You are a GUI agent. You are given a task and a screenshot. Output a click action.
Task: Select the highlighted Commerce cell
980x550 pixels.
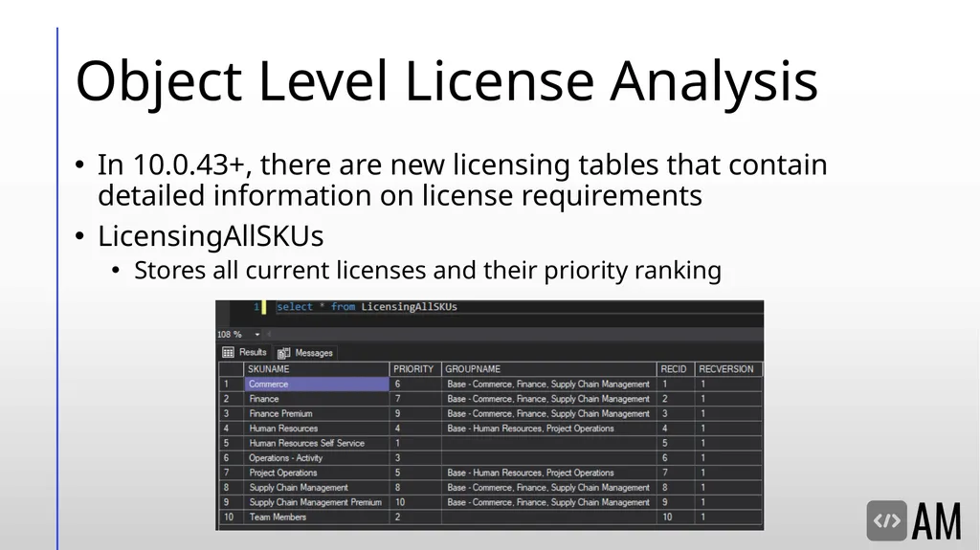(316, 384)
